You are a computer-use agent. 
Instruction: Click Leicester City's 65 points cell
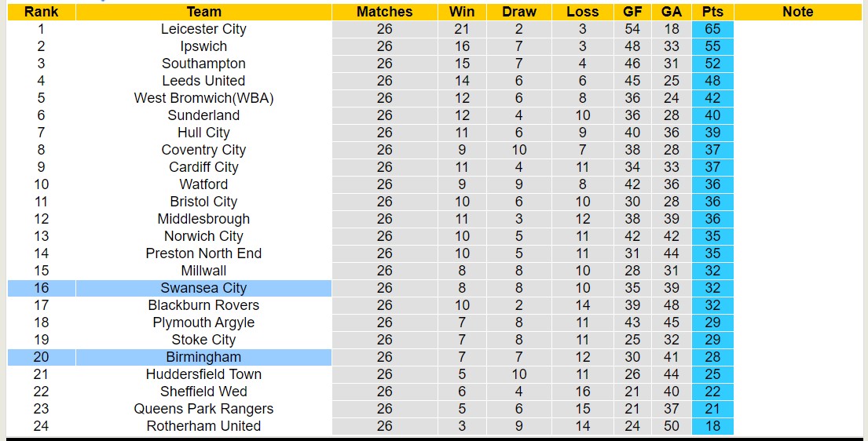click(x=712, y=29)
